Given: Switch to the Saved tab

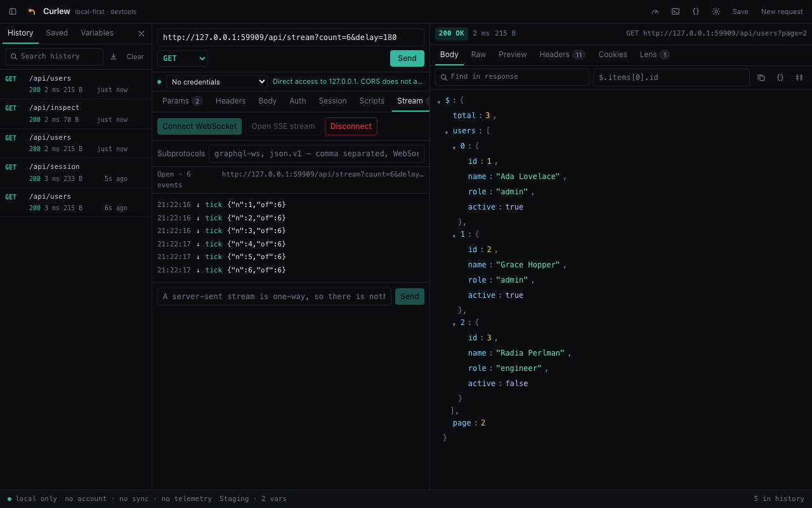Looking at the screenshot, I should 56,33.
